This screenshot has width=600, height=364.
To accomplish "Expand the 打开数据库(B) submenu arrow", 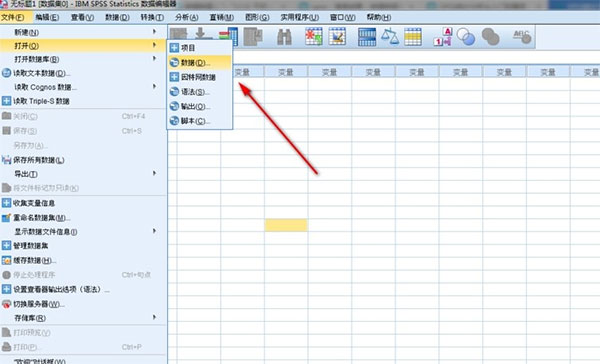I will [x=155, y=59].
